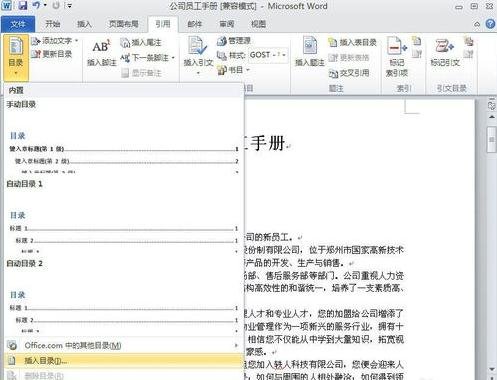Click the 目录 table of contents button
Viewport: 497px width, 380px height.
click(x=16, y=57)
